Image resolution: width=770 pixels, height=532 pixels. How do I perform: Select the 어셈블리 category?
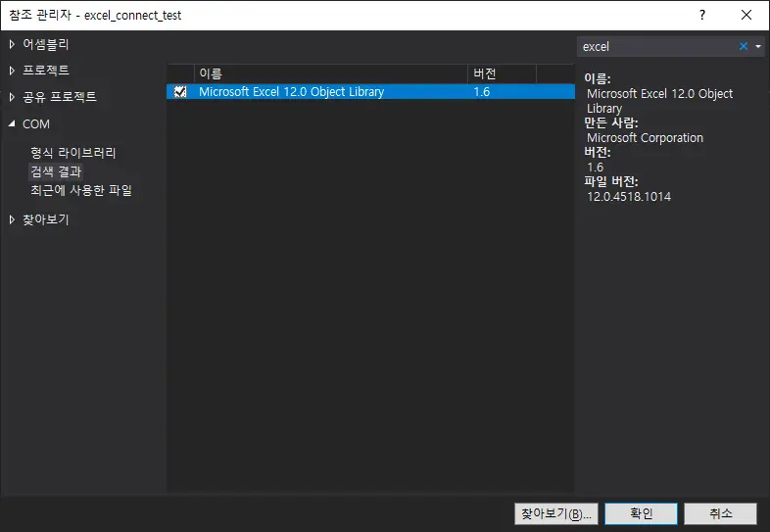coord(46,44)
